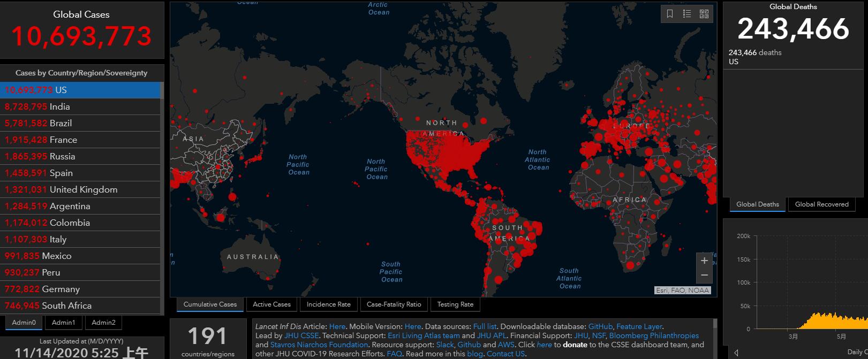The image size is (868, 359).
Task: Open the JHU CSSE link
Action: (x=301, y=335)
